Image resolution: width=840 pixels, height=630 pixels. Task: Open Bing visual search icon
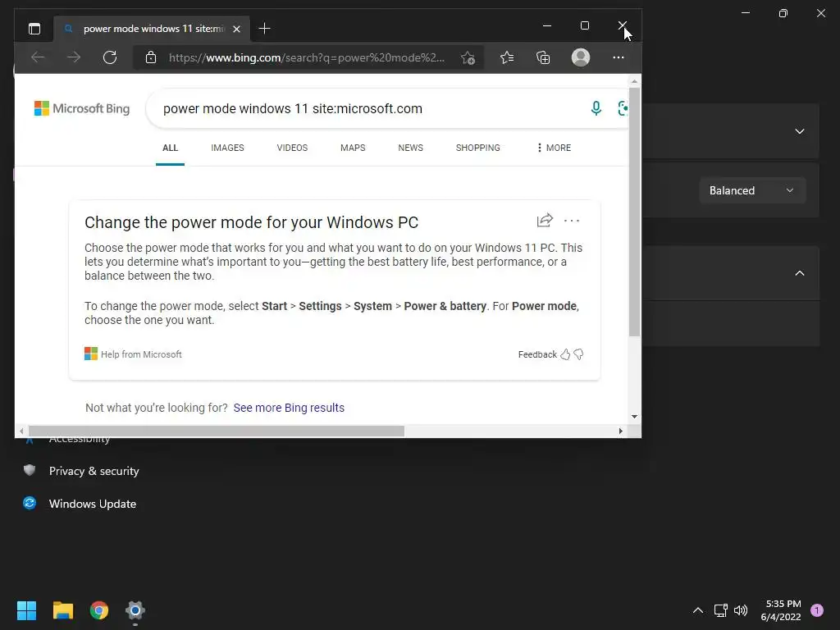click(x=622, y=108)
